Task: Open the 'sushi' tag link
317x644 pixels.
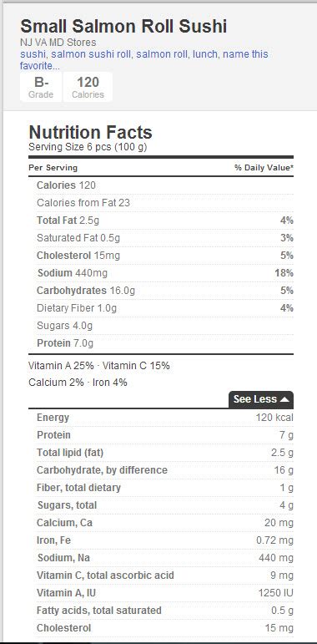Action: pos(33,54)
